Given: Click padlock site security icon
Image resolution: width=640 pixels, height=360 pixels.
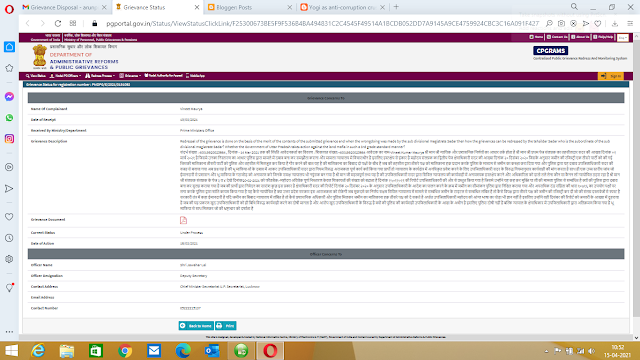Looking at the screenshot, I should coord(95,24).
